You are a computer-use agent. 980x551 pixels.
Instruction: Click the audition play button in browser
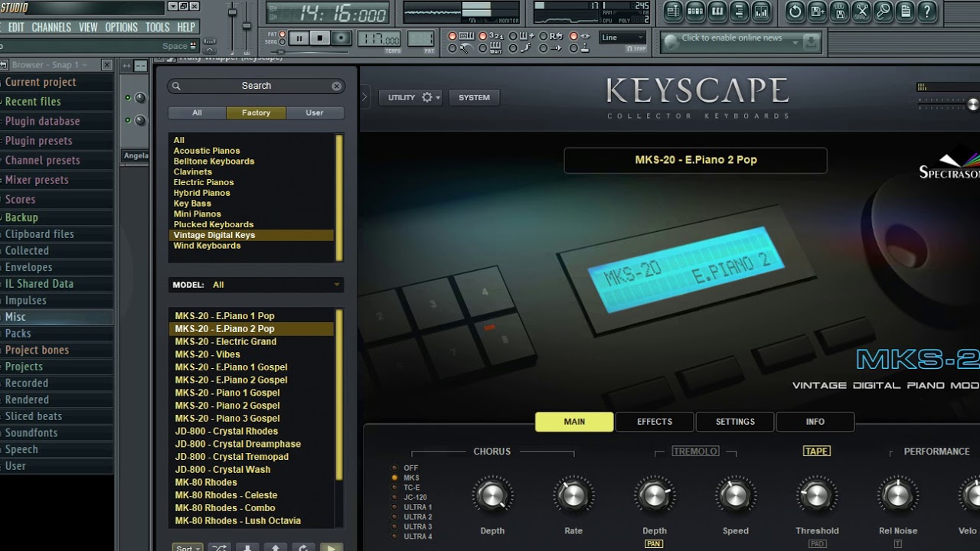click(x=332, y=548)
